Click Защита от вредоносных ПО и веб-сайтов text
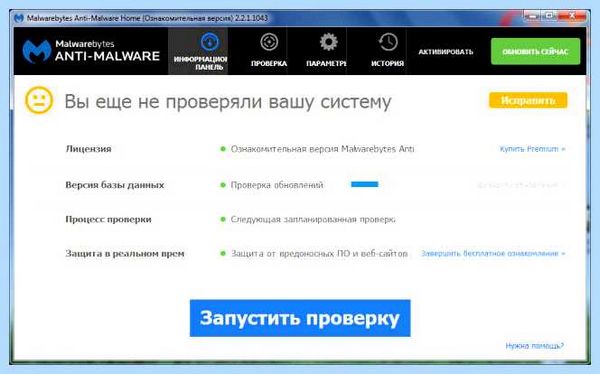 tap(319, 253)
